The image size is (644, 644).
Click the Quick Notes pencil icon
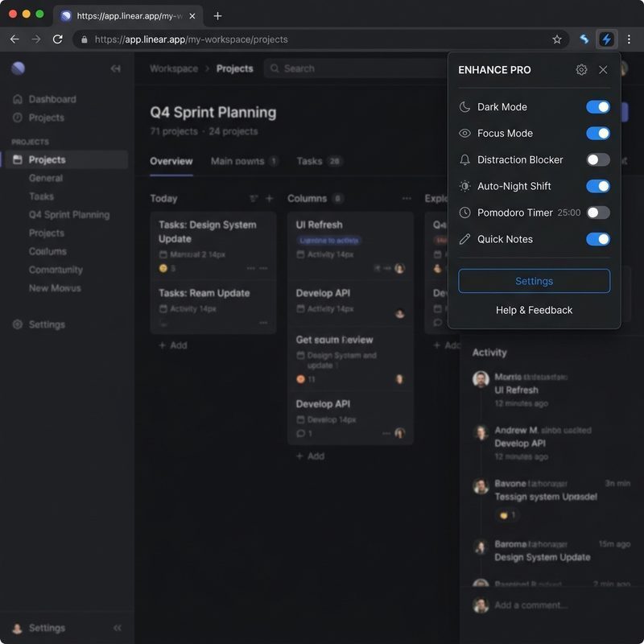click(x=464, y=239)
